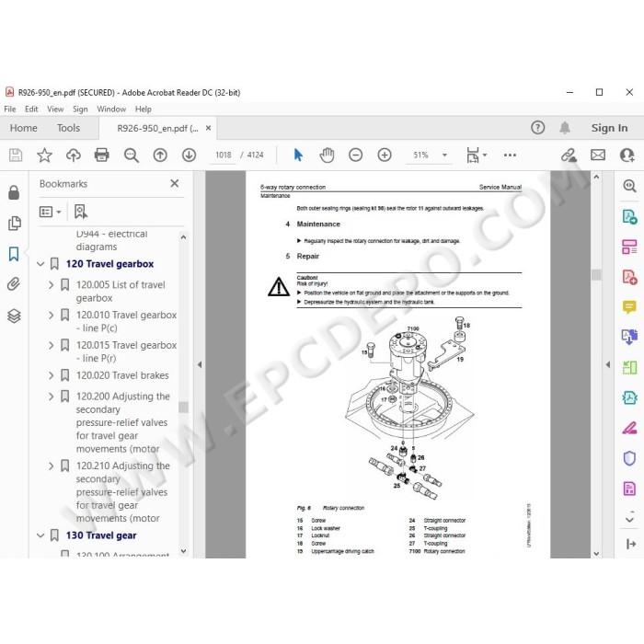Collapse 120 Travel gearbox bookmark
Screen dimensions: 644x644
click(40, 264)
